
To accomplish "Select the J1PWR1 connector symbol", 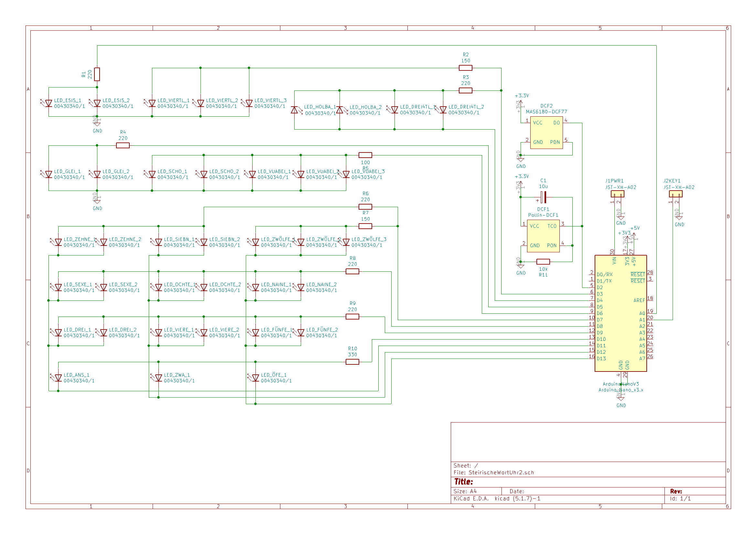I will click(617, 194).
